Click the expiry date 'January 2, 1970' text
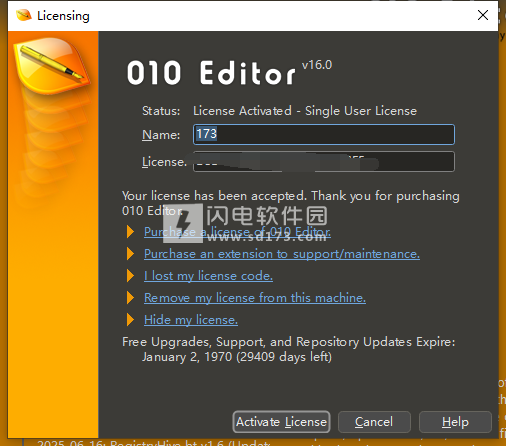The image size is (506, 446). pos(187,357)
